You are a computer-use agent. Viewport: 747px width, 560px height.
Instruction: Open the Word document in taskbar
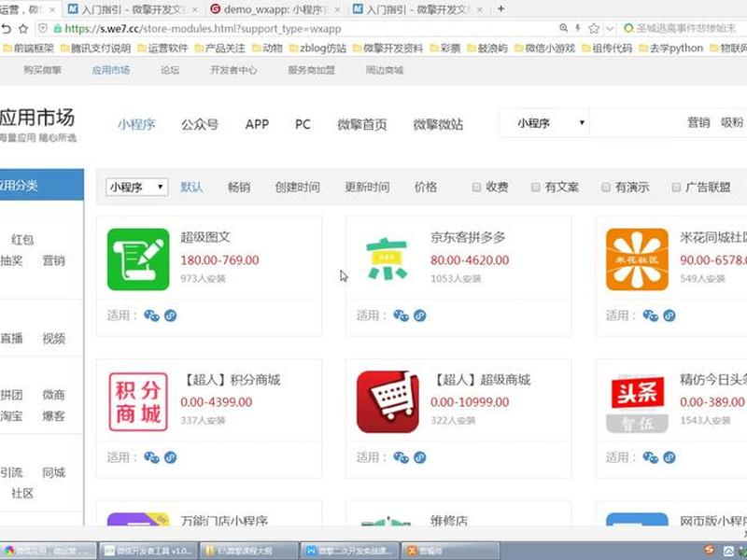point(351,551)
